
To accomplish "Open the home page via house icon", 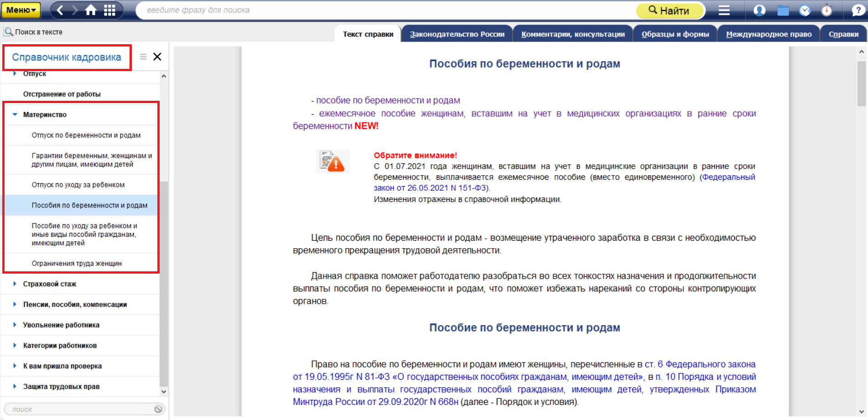I will click(91, 10).
